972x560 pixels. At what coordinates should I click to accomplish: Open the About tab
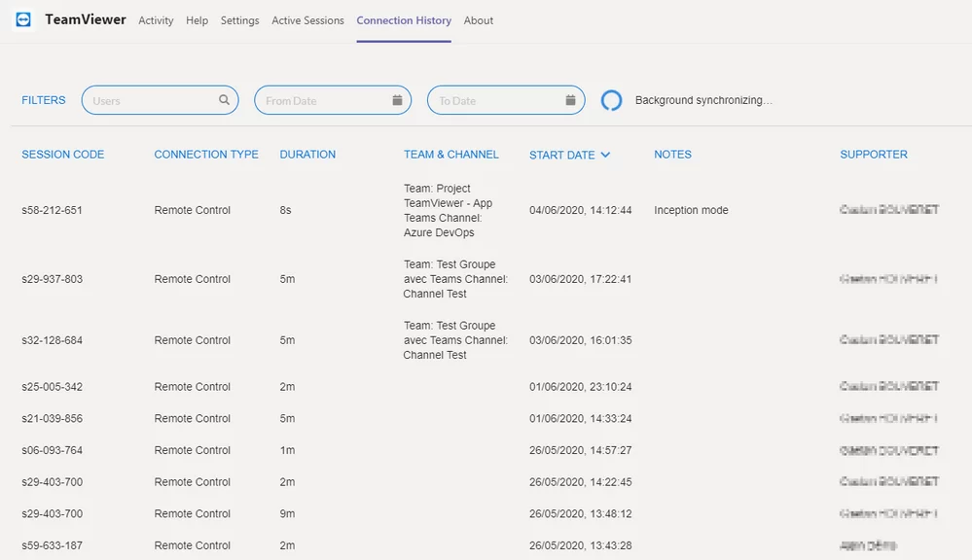pyautogui.click(x=479, y=20)
